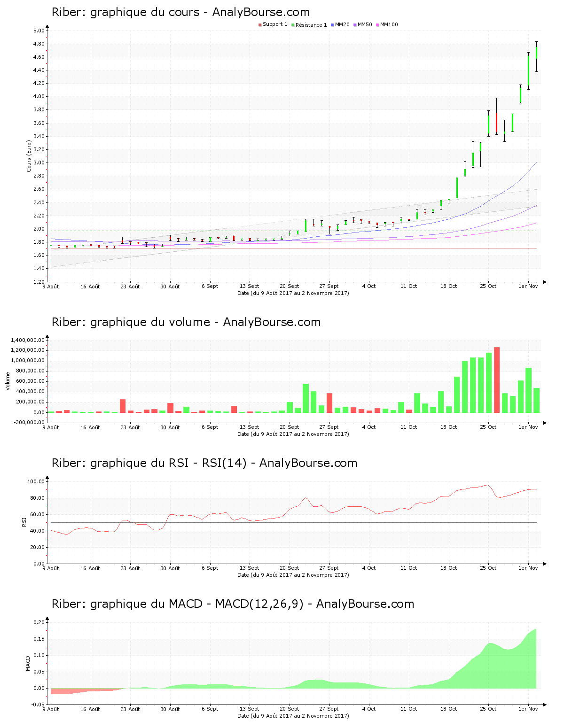
Task: Click the 'Cours (Euro)' y-axis label
Action: tap(29, 156)
